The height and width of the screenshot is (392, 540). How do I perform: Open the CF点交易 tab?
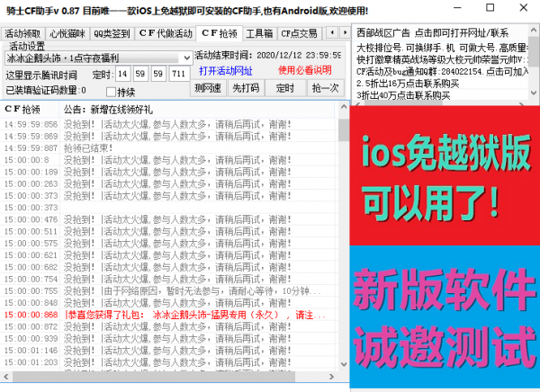point(299,34)
